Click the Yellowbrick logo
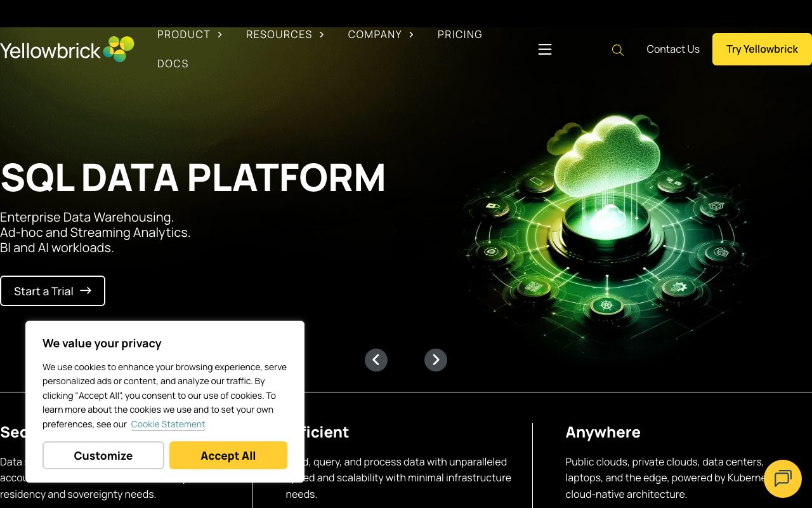Image resolution: width=812 pixels, height=508 pixels. pyautogui.click(x=67, y=50)
